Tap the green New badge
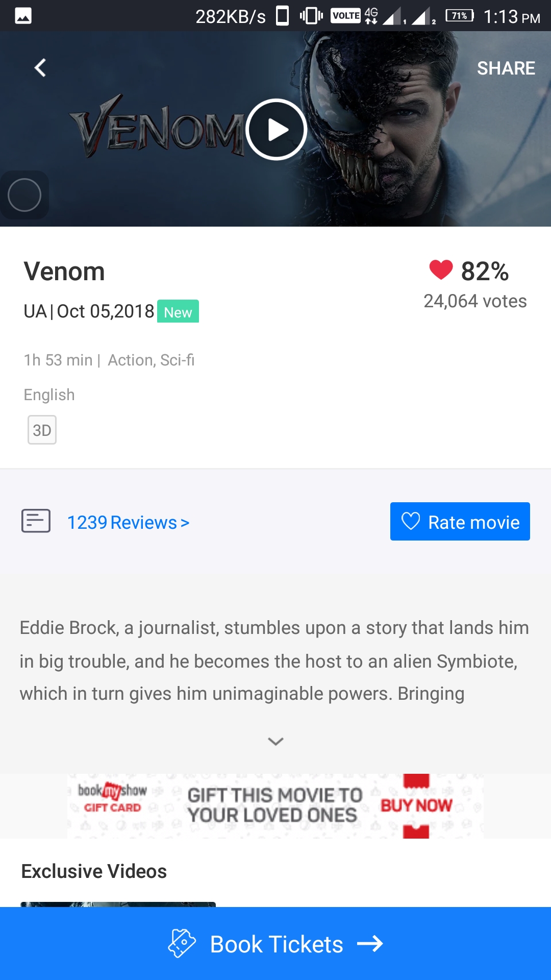The width and height of the screenshot is (551, 980). [x=178, y=311]
